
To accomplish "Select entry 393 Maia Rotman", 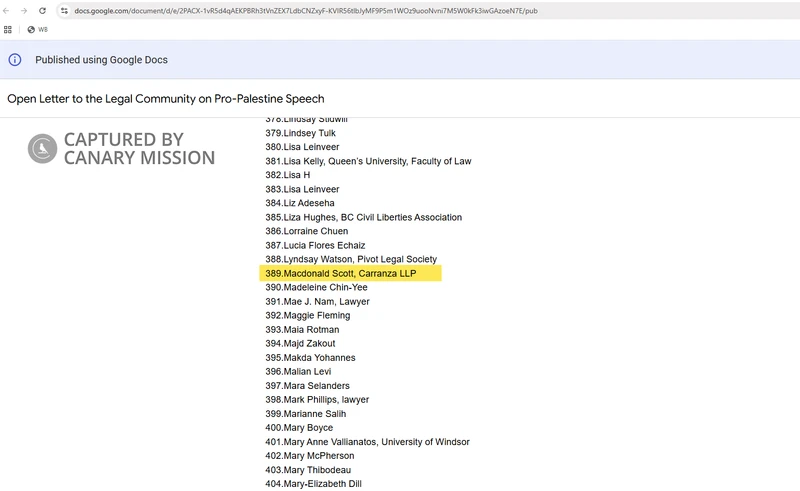I will pos(302,330).
